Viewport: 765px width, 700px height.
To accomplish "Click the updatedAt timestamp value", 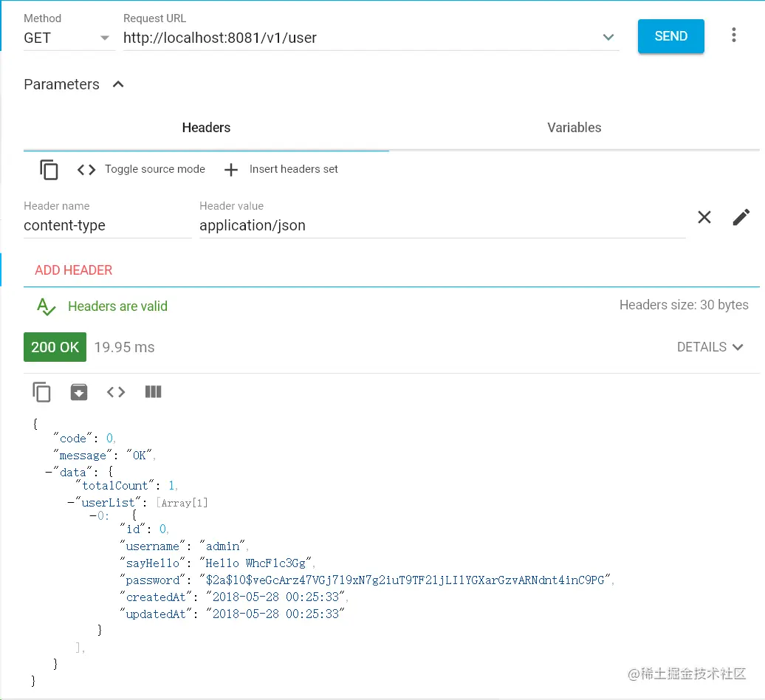I will (275, 614).
